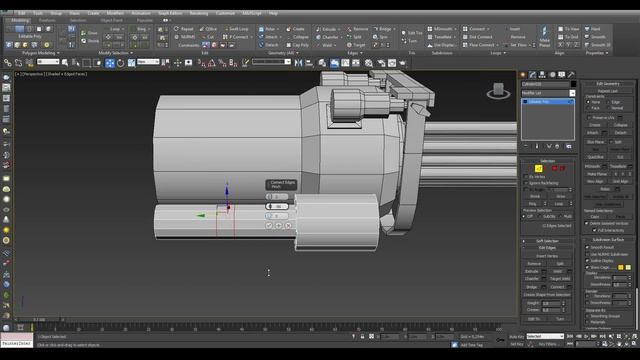Cancel the Connect Edges caddy

click(x=288, y=225)
